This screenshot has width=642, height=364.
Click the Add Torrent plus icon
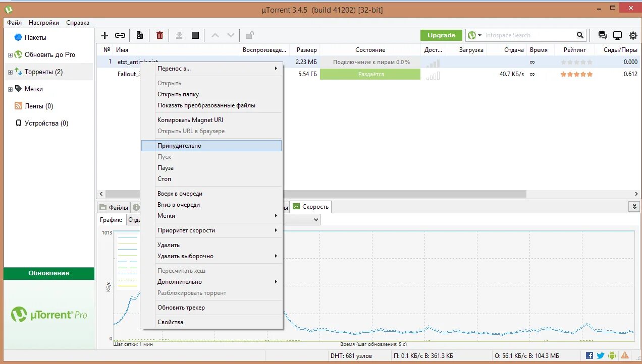point(104,35)
